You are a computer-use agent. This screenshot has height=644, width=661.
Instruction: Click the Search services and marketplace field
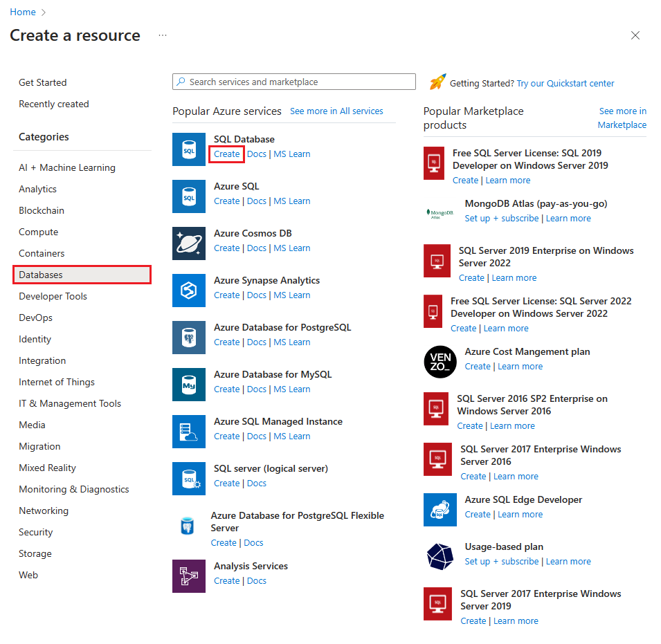[x=293, y=82]
